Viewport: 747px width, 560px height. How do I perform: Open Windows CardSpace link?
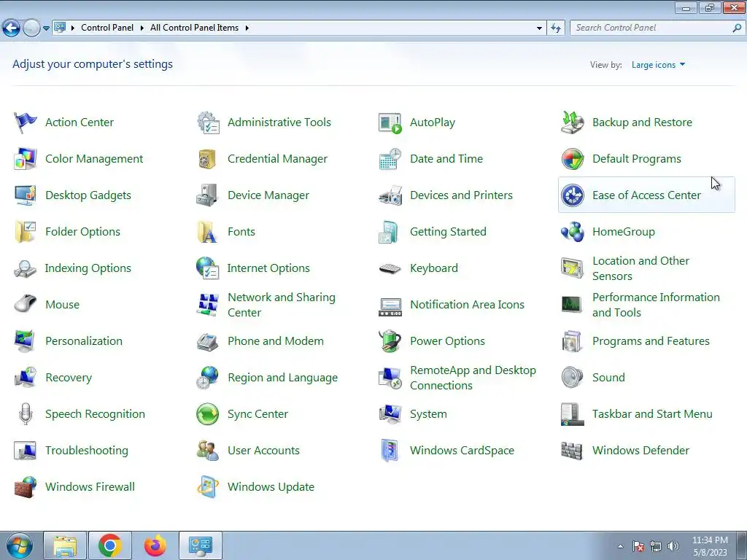click(462, 451)
